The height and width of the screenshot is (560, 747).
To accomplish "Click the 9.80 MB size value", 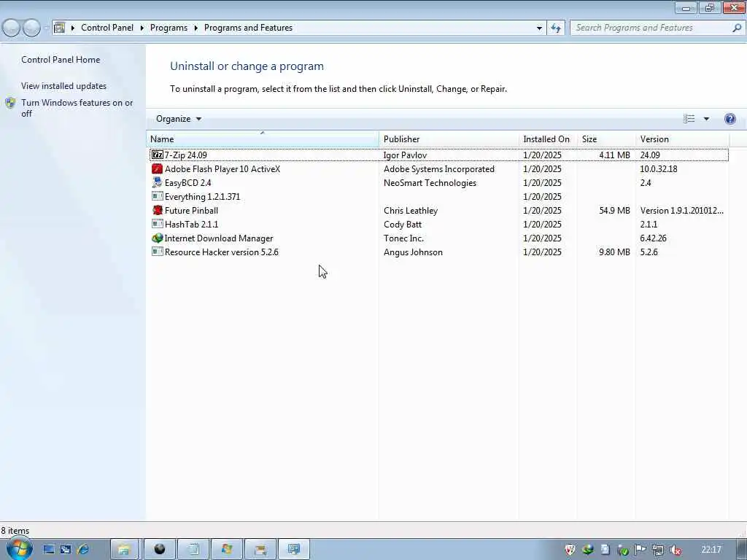I will [x=614, y=252].
